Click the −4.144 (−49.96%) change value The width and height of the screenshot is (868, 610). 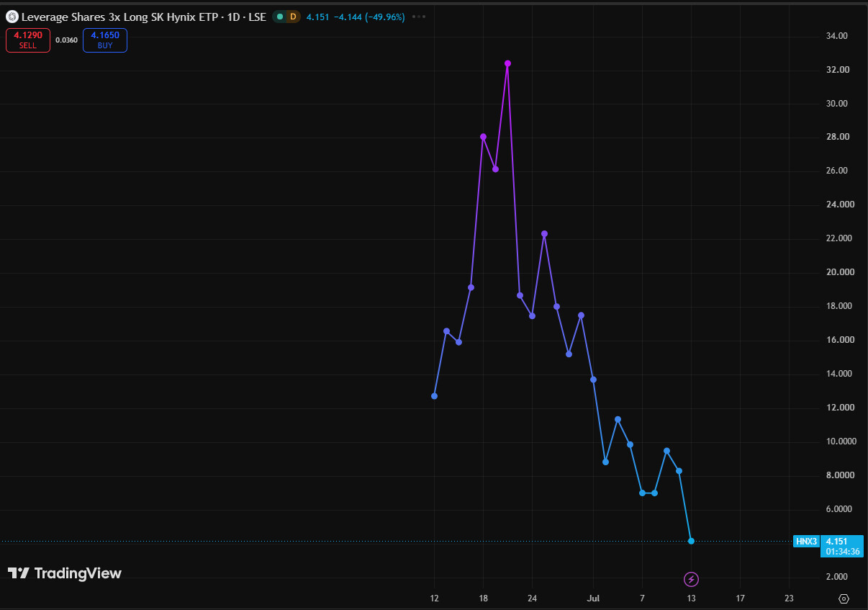(x=369, y=17)
